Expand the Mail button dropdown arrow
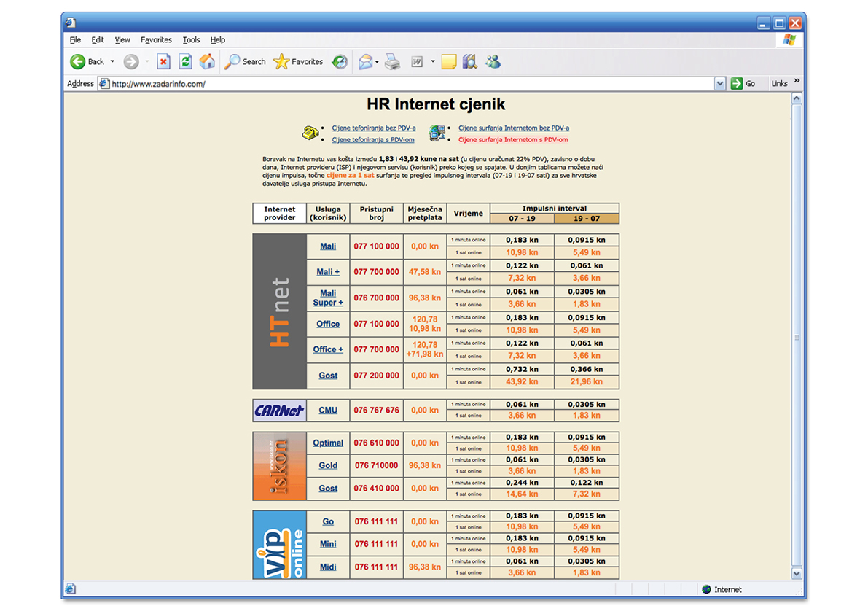The image size is (868, 614). pos(377,62)
